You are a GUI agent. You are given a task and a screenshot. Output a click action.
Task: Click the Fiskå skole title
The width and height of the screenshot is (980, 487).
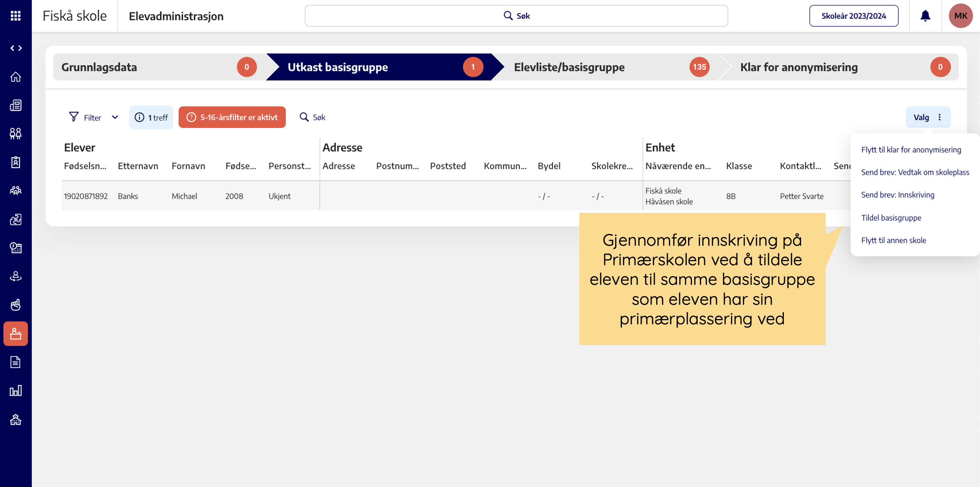75,16
